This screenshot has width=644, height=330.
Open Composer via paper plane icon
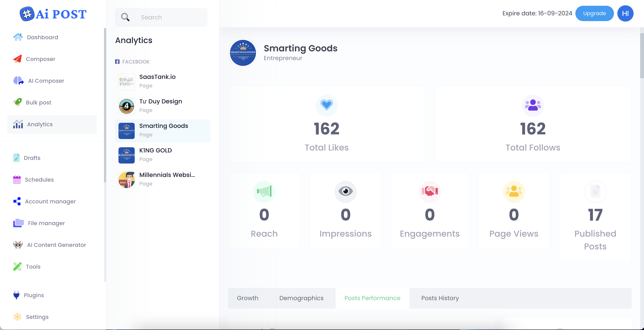coord(17,59)
